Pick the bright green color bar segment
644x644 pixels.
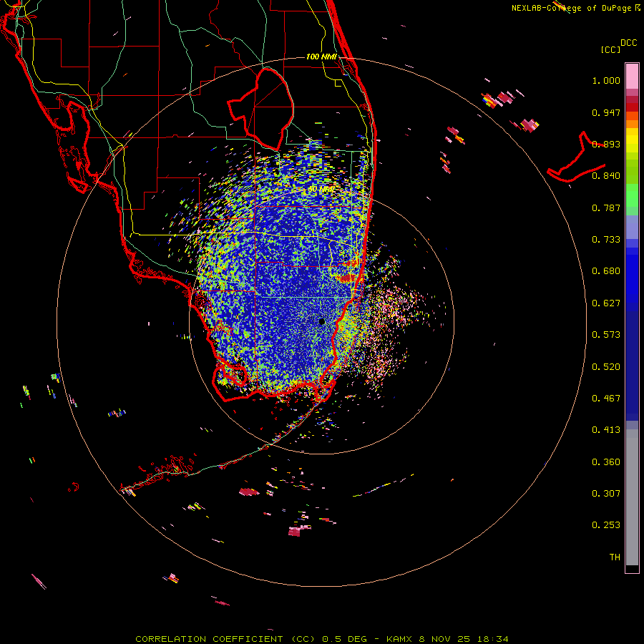[632, 195]
